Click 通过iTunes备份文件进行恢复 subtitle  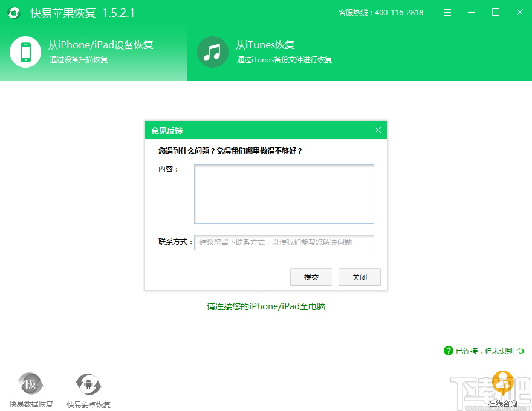[x=284, y=60]
